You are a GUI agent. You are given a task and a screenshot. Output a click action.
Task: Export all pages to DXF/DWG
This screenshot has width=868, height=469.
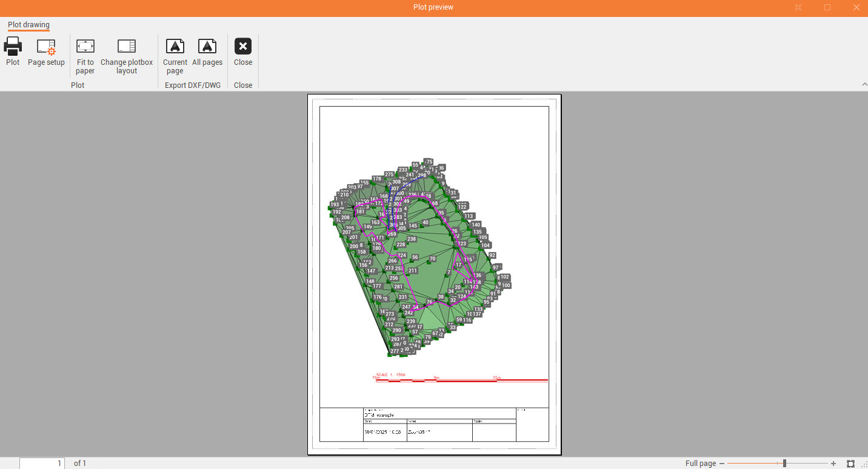[207, 47]
